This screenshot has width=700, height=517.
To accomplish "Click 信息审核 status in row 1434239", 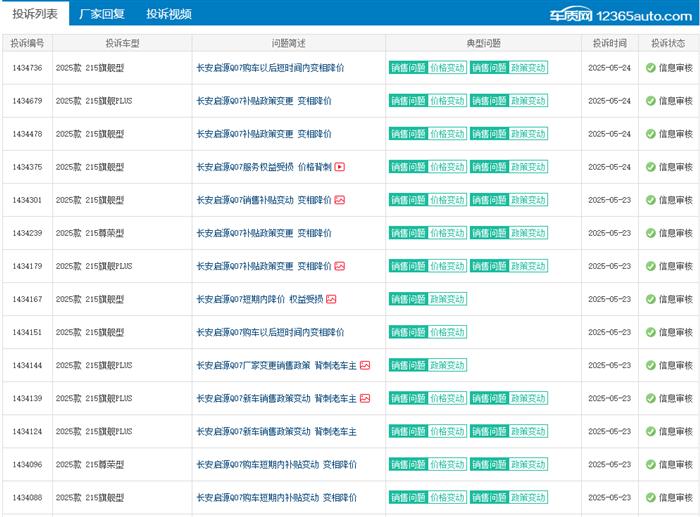I will 676,233.
